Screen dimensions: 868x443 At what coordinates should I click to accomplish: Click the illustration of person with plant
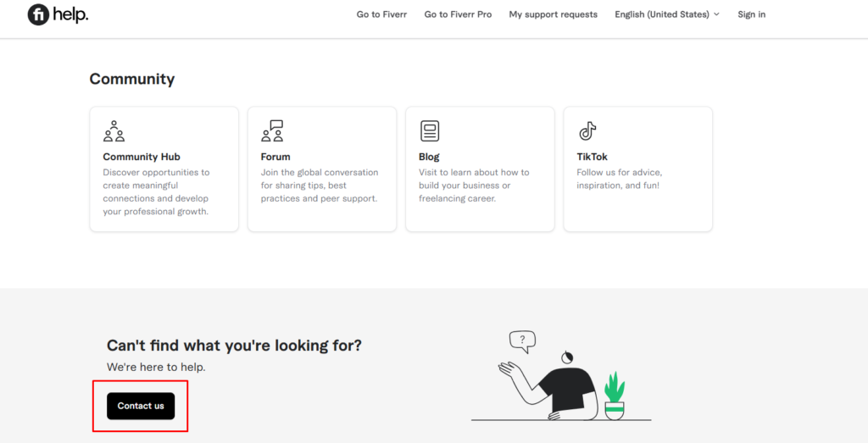pos(561,376)
